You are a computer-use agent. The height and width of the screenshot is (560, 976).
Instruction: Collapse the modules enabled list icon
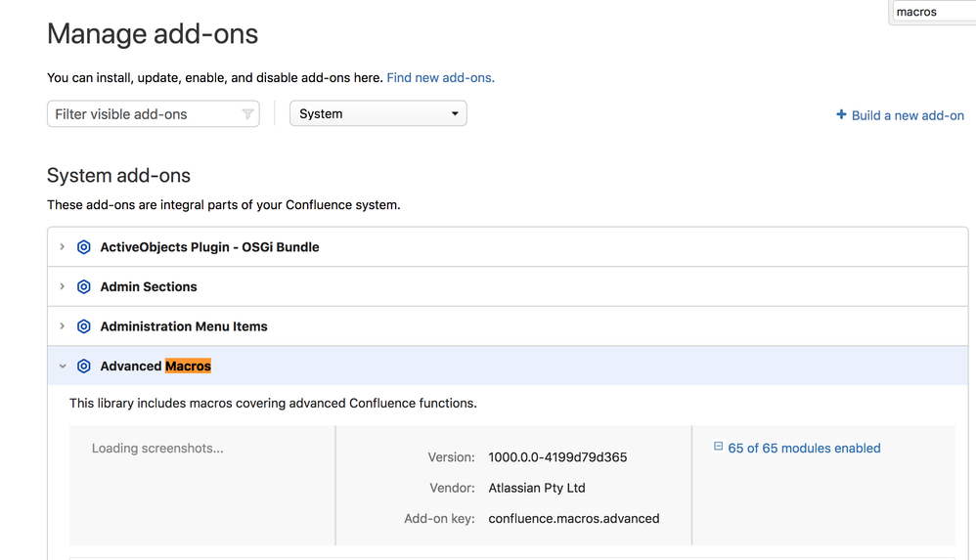point(718,446)
